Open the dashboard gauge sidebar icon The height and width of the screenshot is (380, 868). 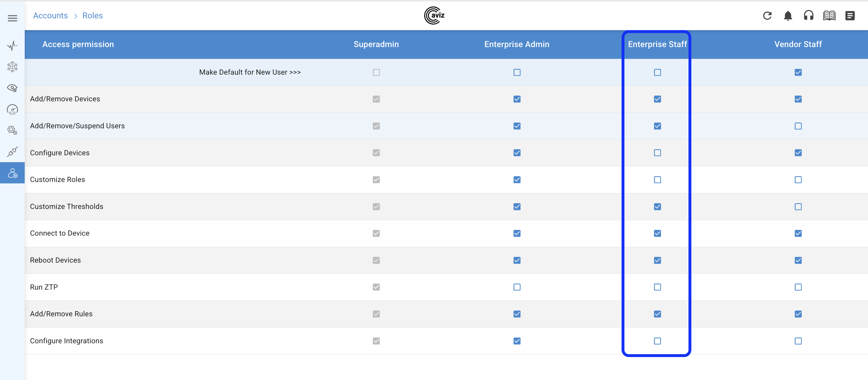[x=12, y=109]
